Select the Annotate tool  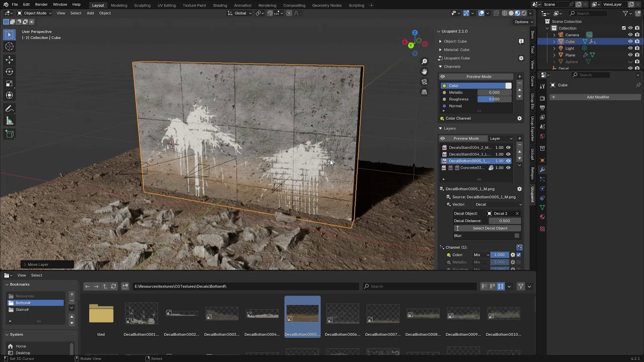(x=9, y=109)
